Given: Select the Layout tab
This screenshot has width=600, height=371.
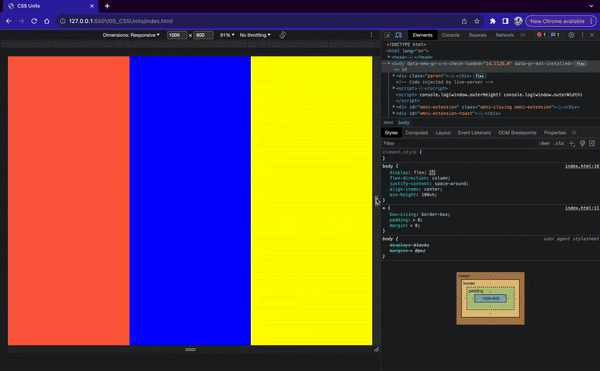Looking at the screenshot, I should click(x=443, y=133).
